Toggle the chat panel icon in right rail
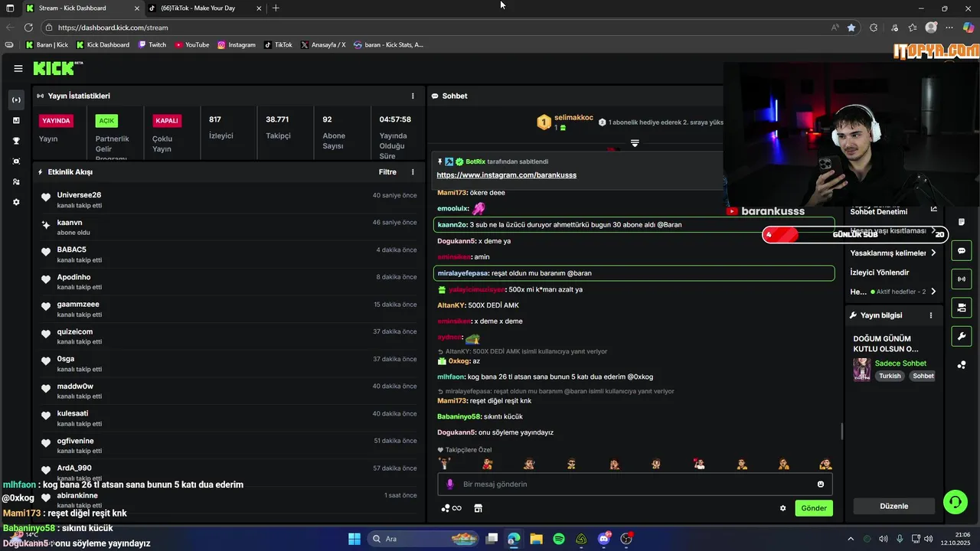This screenshot has height=551, width=980. pyautogui.click(x=961, y=250)
